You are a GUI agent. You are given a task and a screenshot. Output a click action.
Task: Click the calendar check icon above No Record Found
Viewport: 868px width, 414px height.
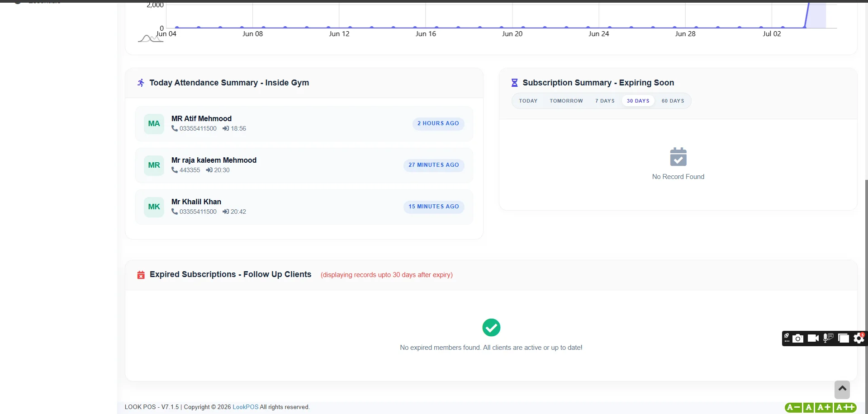(x=678, y=157)
